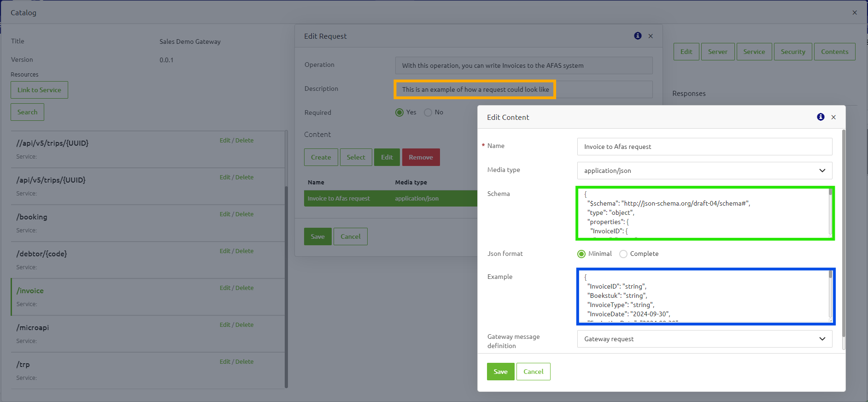Open Gateway message definition dropdown

click(x=704, y=339)
